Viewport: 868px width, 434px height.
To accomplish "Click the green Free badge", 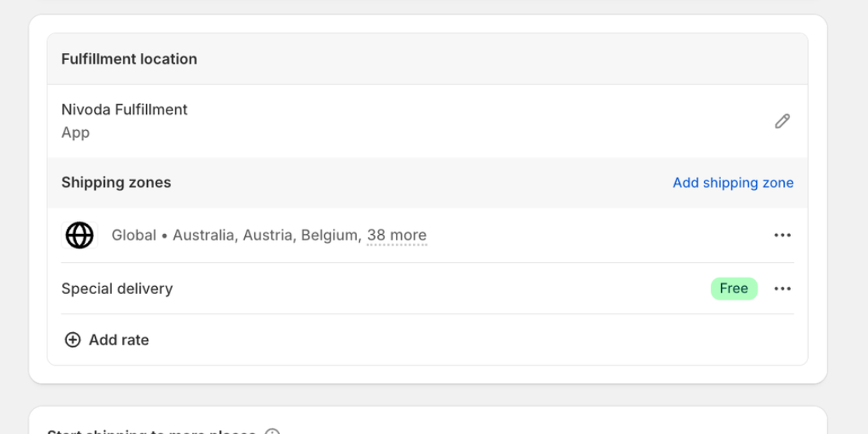I will (734, 289).
